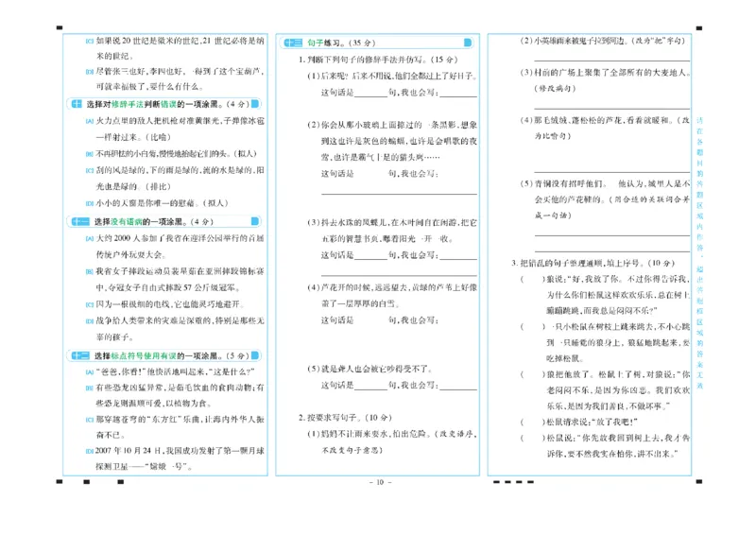Mark bubble D beside 2007年10月24日
756x535 pixels.
point(89,452)
